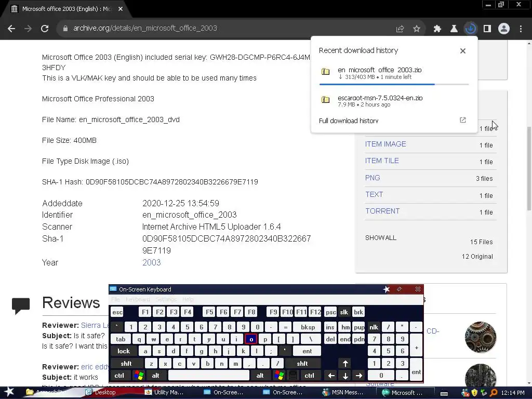
Task: Open ITEM IMAGE download option
Action: (x=385, y=144)
